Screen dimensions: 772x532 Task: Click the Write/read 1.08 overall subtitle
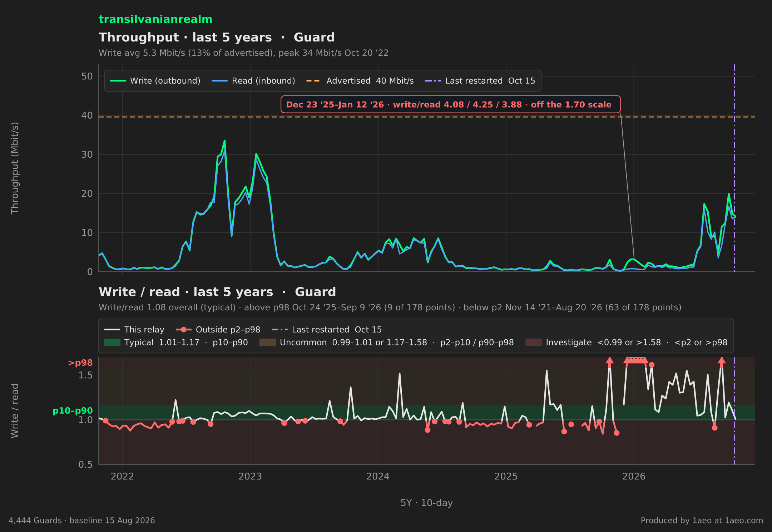(x=390, y=307)
